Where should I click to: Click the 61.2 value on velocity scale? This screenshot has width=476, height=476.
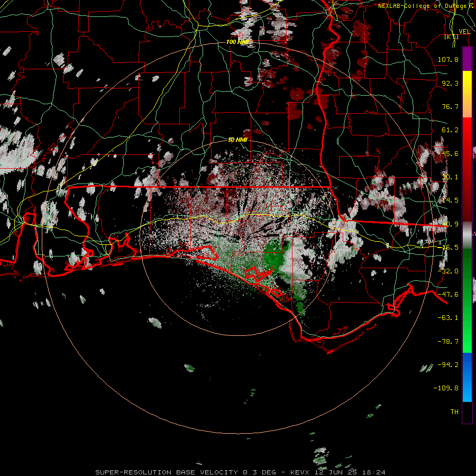[450, 130]
